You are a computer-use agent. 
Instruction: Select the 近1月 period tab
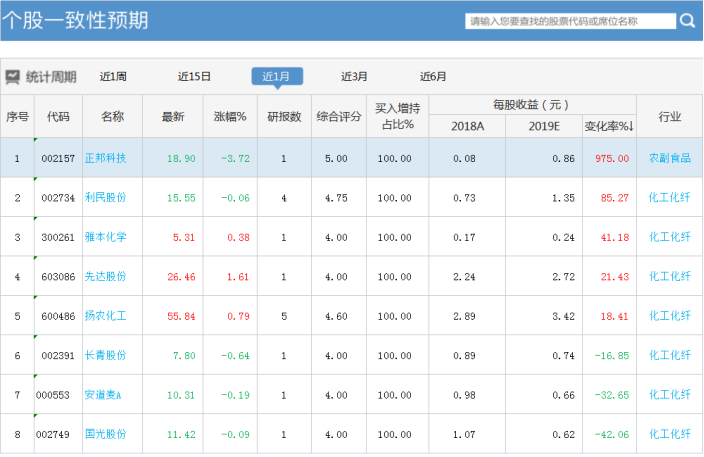277,76
